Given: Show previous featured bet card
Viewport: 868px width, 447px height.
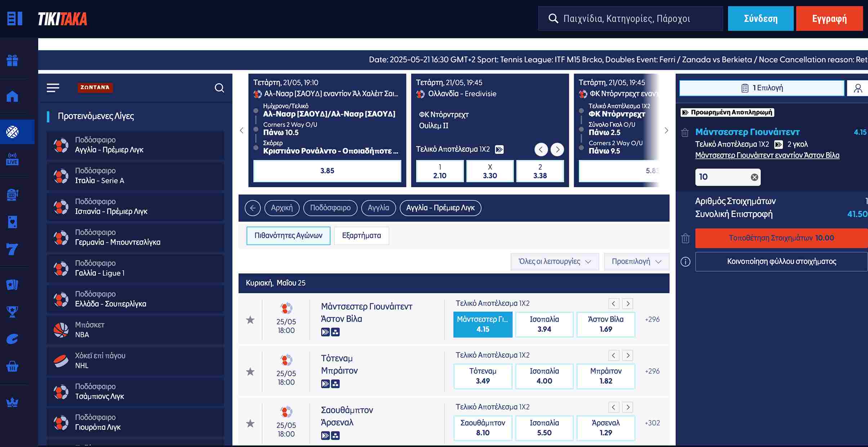Looking at the screenshot, I should coord(242,130).
